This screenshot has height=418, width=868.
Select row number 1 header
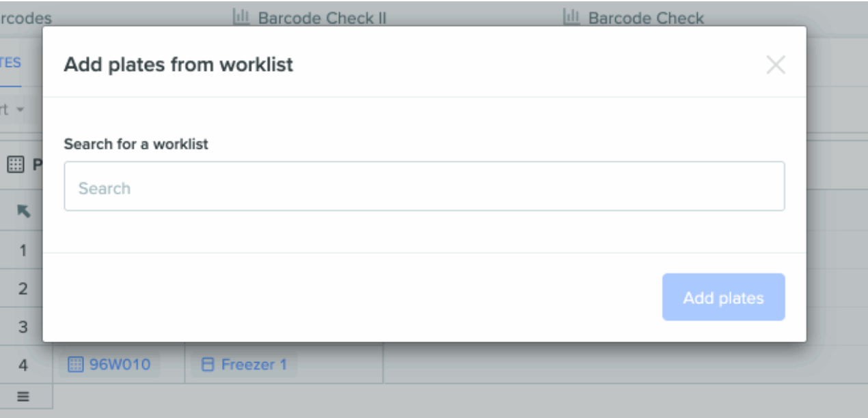coord(23,251)
